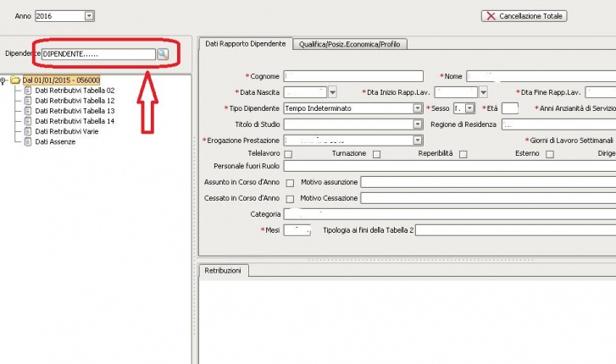Toggle the Turnazione checkbox
This screenshot has height=364, width=616.
click(377, 154)
